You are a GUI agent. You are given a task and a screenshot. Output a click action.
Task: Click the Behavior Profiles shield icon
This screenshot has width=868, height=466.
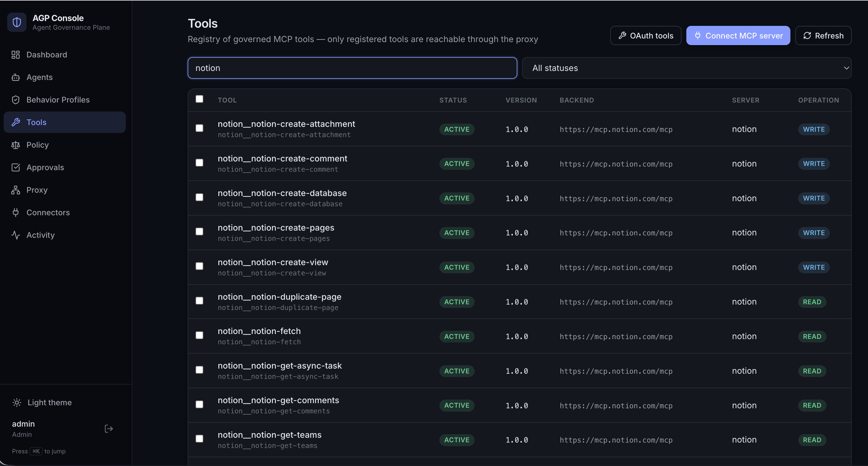coord(16,100)
